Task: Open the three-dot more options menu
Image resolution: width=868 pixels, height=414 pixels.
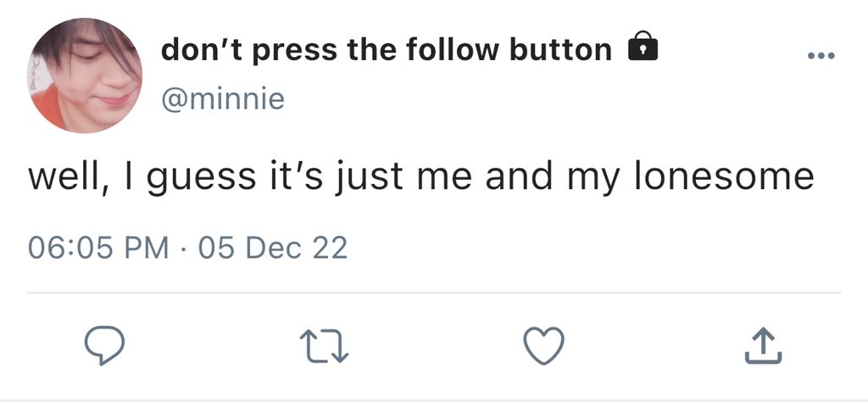Action: (x=821, y=55)
